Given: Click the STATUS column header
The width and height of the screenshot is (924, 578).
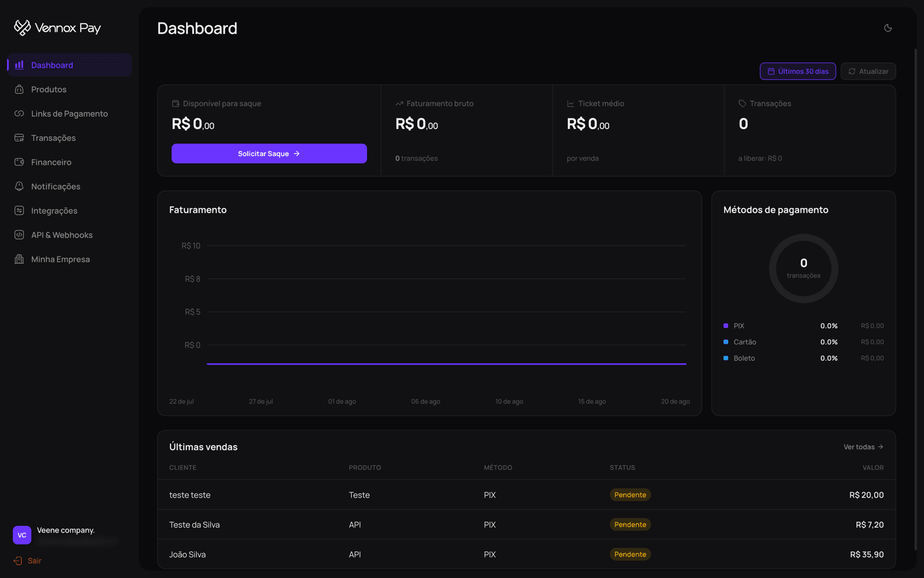Looking at the screenshot, I should tap(623, 468).
